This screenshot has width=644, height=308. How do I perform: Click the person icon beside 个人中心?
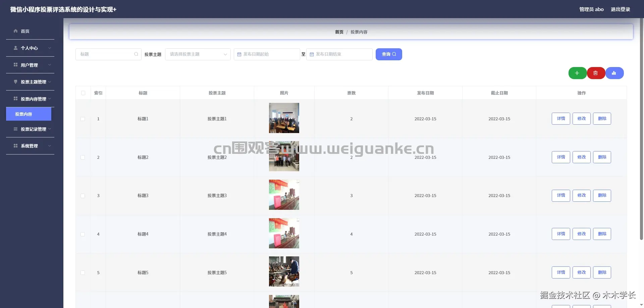point(15,48)
